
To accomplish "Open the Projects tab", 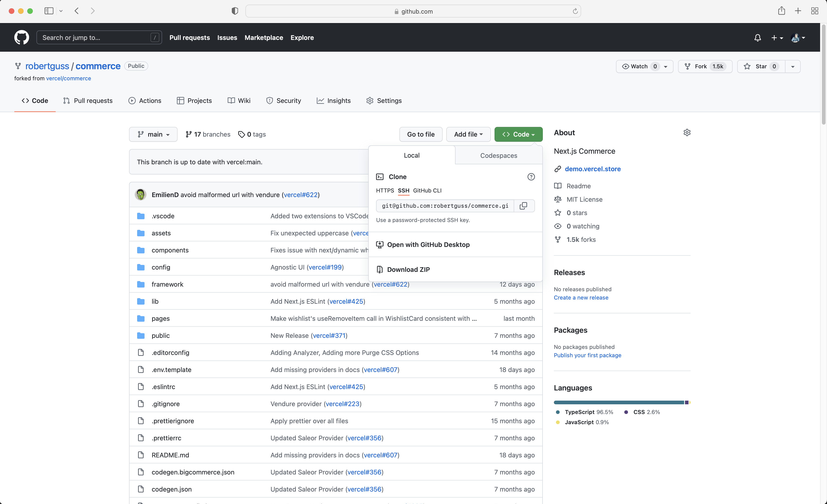I will pos(194,101).
